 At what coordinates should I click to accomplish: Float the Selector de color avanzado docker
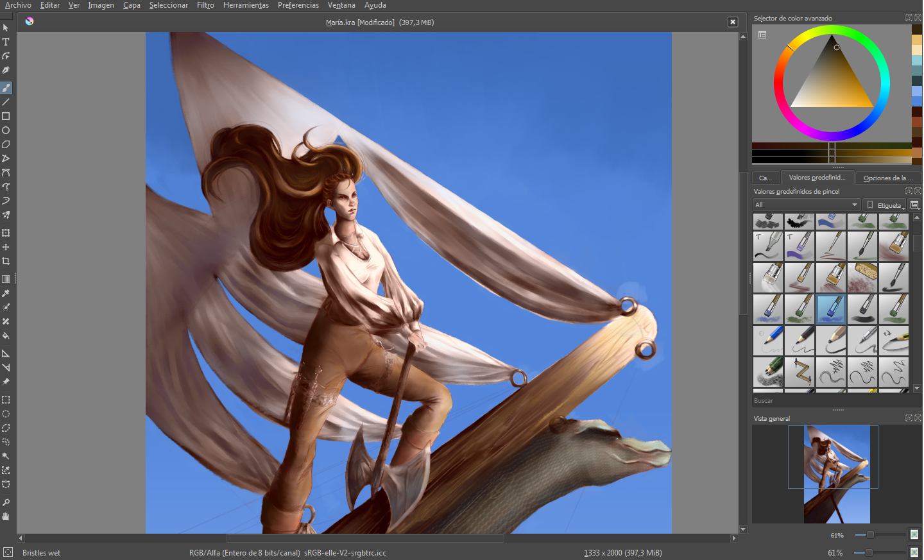(x=909, y=18)
